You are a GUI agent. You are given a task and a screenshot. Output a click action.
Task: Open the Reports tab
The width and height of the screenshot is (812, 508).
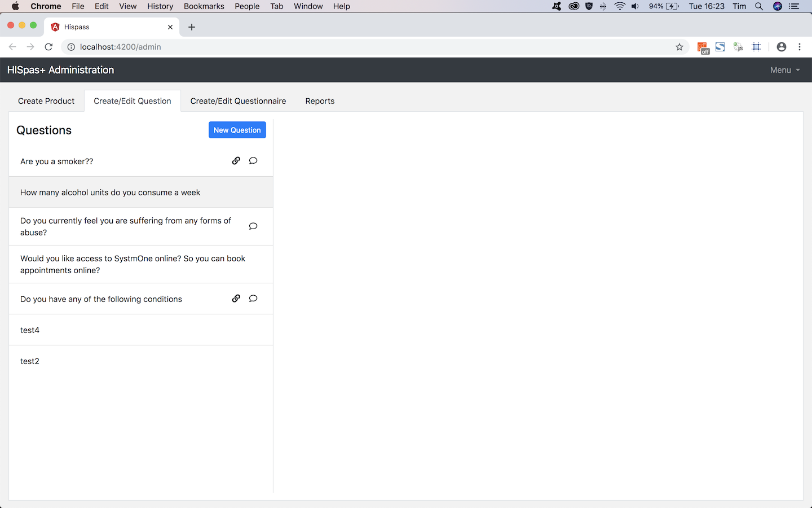320,101
